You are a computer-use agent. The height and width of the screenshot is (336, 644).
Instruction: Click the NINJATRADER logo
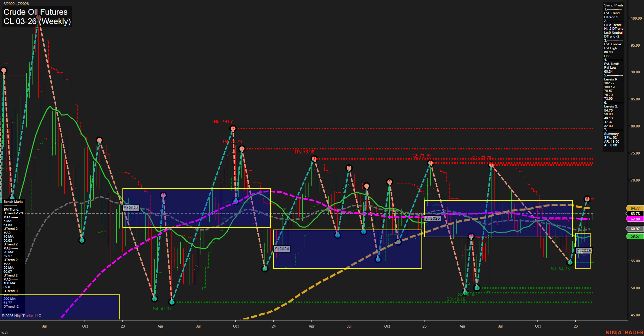coord(623,332)
